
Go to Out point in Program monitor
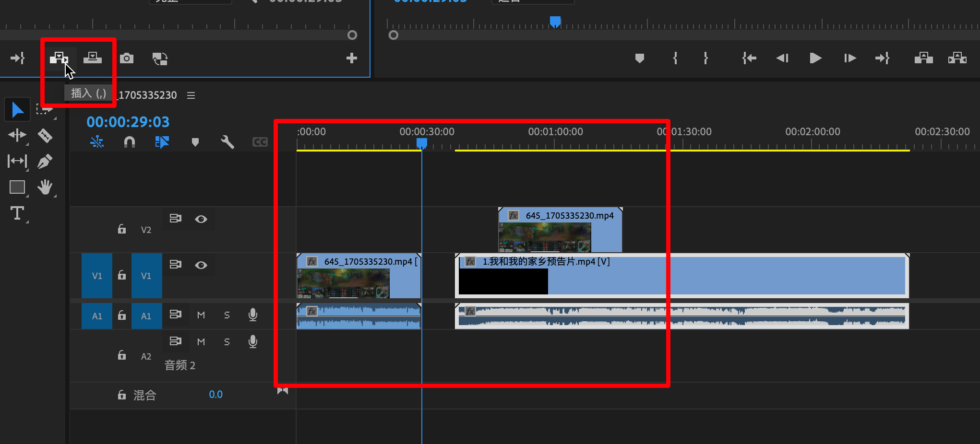click(883, 58)
